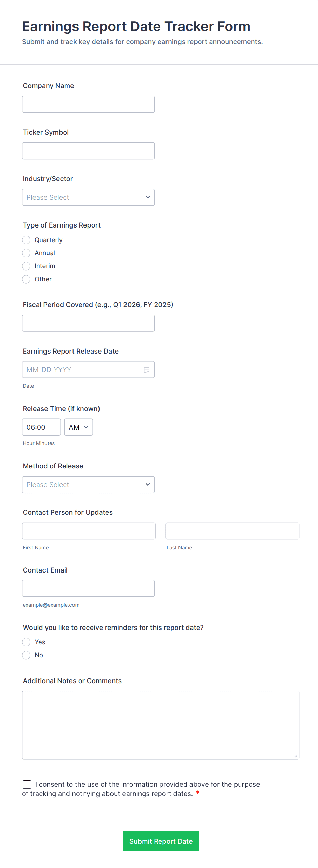Click the Fiscal Period Covered field
This screenshot has width=318, height=868.
(x=88, y=323)
